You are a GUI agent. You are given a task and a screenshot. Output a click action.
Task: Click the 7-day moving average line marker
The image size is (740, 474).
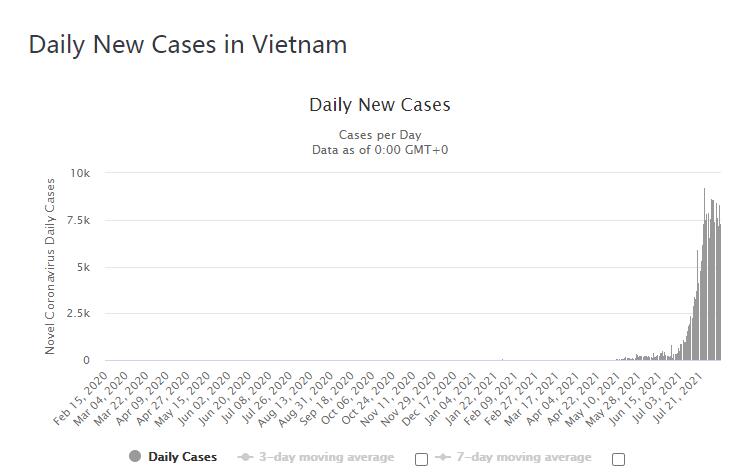pos(442,457)
